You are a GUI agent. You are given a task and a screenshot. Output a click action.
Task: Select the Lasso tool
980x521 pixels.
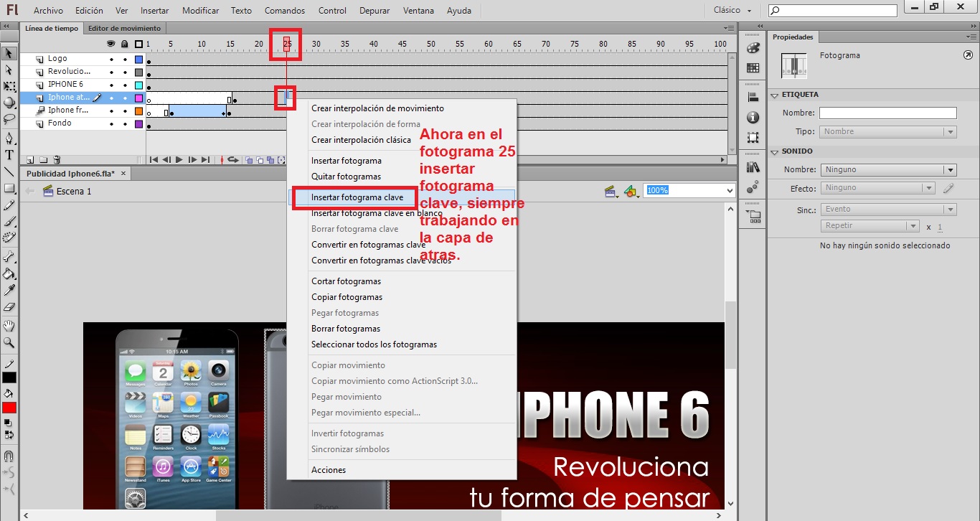[x=9, y=119]
